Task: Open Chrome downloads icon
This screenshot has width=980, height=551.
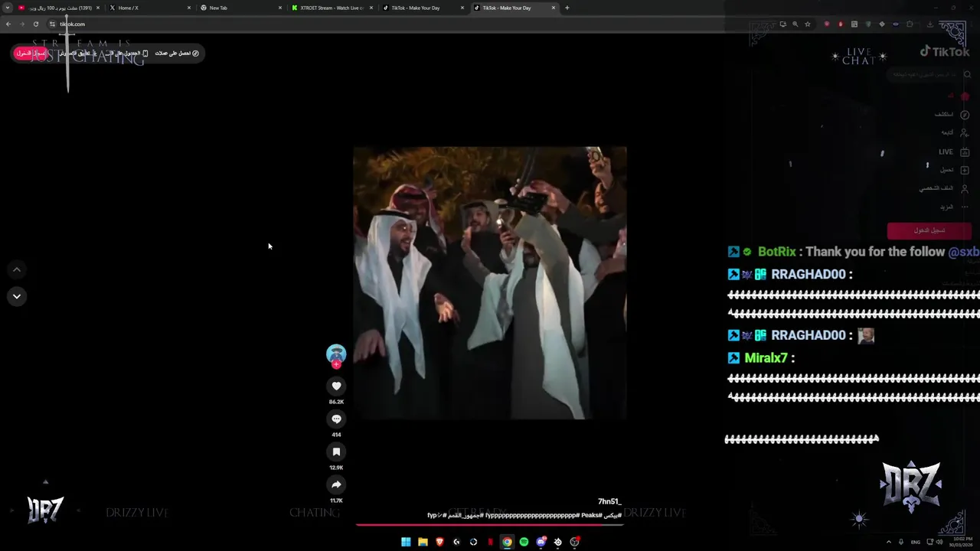Action: point(929,24)
